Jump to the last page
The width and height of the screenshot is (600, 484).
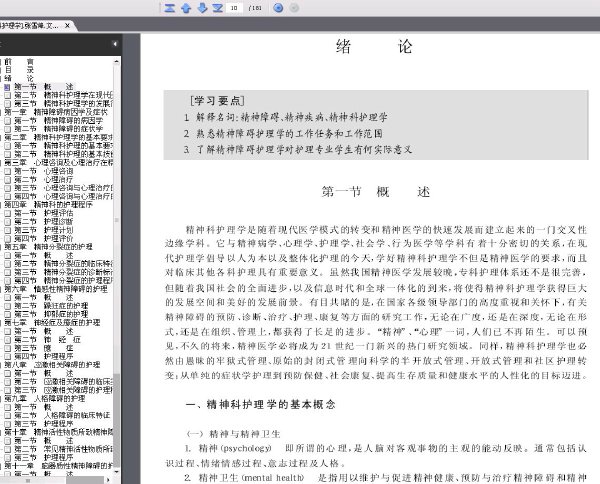(218, 8)
